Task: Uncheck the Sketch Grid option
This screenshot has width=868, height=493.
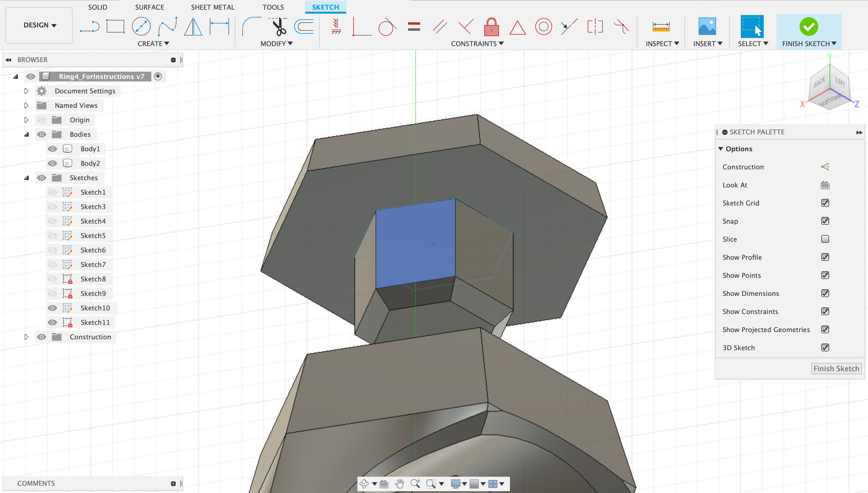Action: pos(825,203)
